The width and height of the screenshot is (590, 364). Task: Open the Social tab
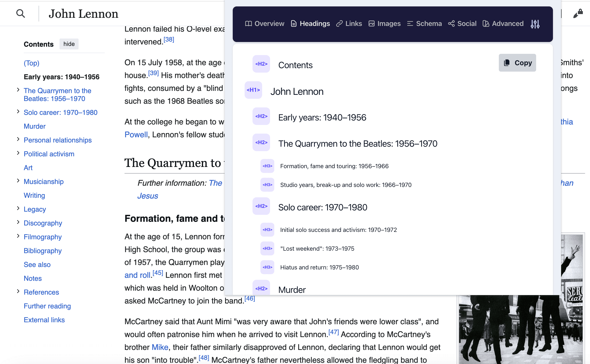(x=462, y=24)
